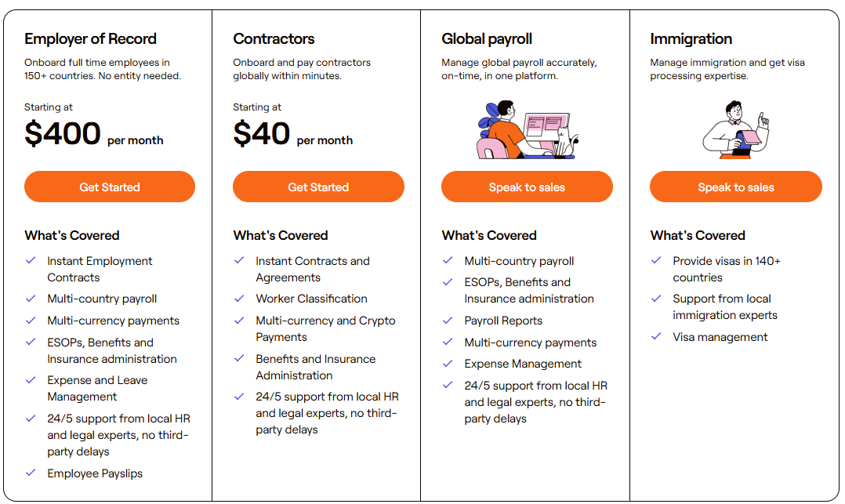The height and width of the screenshot is (504, 845).
Task: Click the $40 per month price
Action: pos(292,134)
